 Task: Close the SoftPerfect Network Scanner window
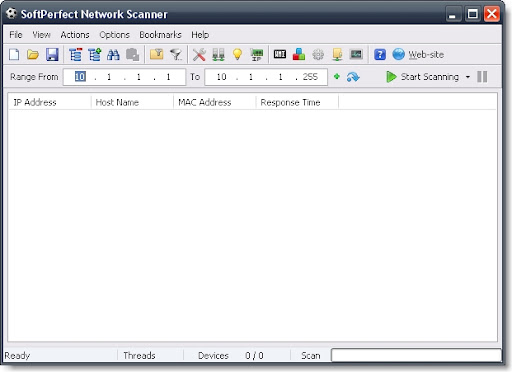492,14
